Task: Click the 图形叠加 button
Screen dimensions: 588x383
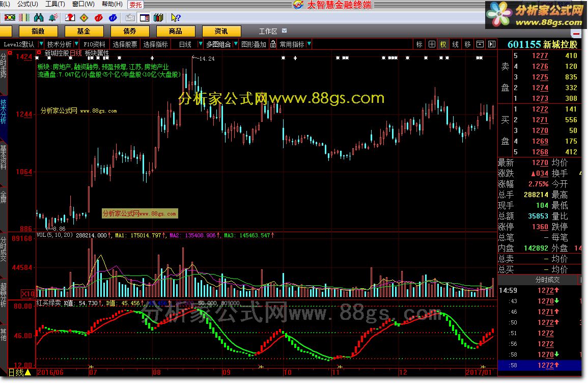Action: tap(254, 44)
